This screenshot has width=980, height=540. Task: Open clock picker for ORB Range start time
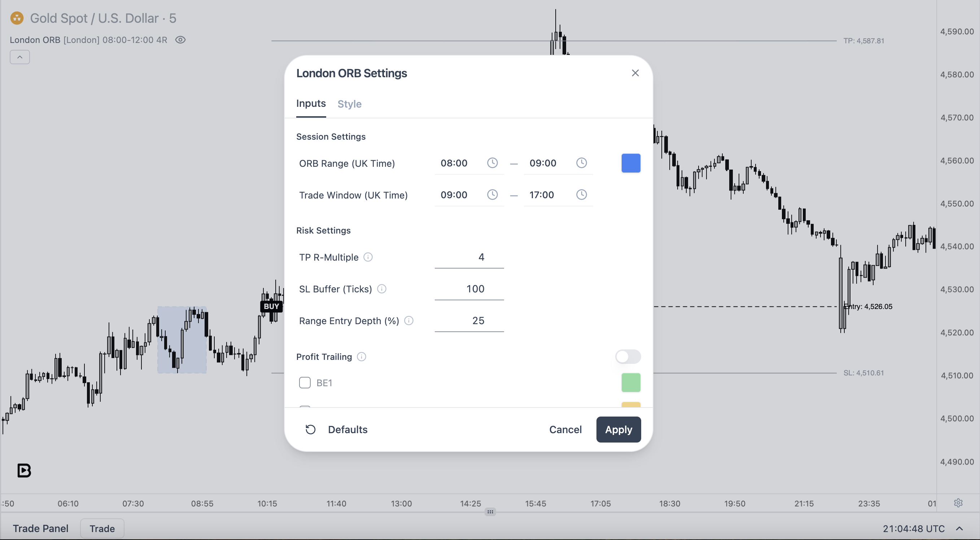click(x=492, y=163)
